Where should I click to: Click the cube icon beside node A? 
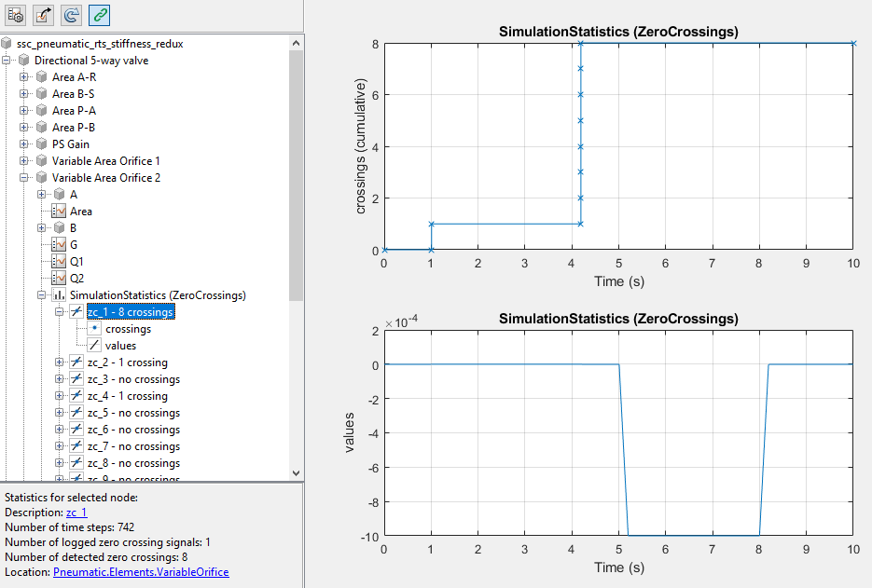(x=60, y=194)
